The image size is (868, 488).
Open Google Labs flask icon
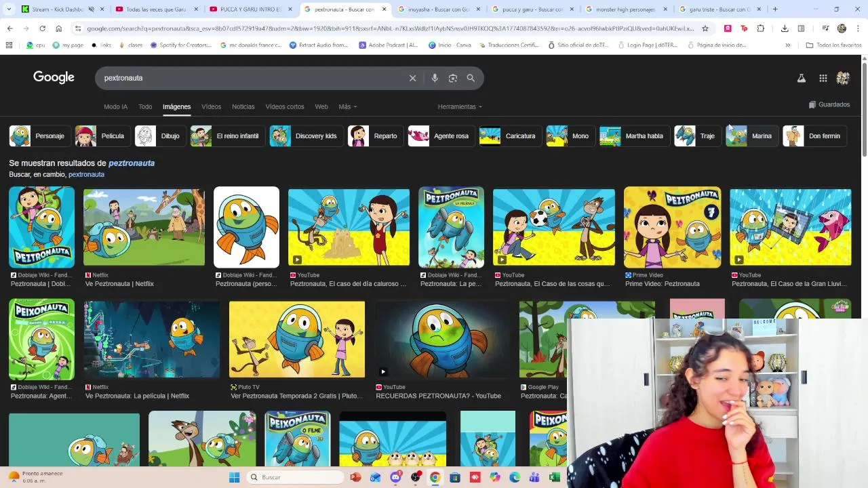pyautogui.click(x=802, y=78)
